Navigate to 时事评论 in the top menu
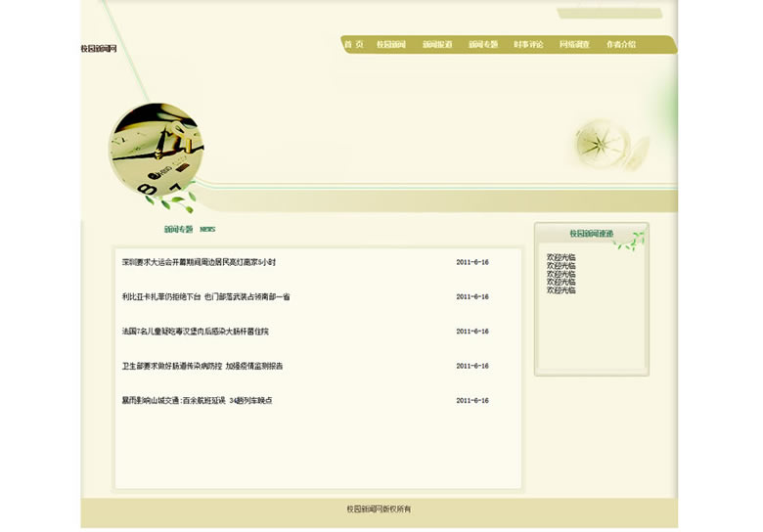This screenshot has width=763, height=532. pos(528,45)
